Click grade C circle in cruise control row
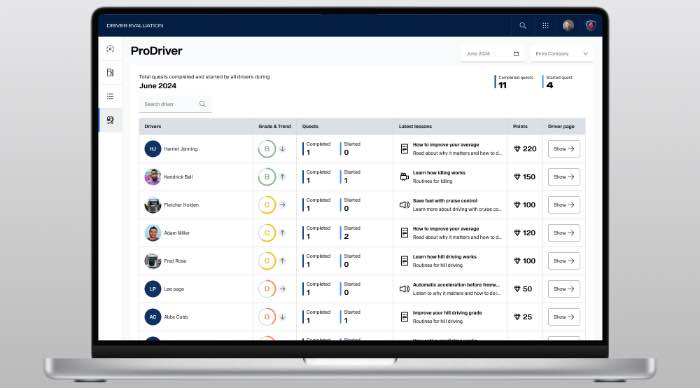Screen dimensions: 700x388 click(267, 205)
